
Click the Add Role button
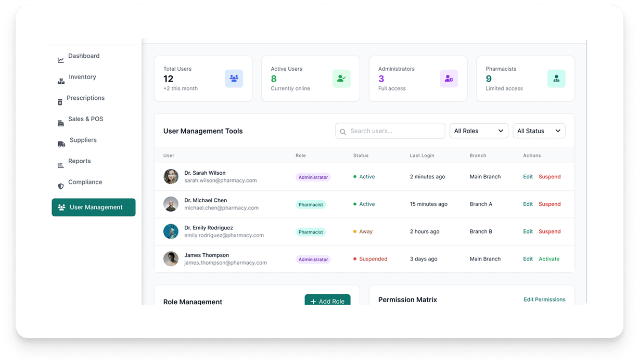coord(327,301)
